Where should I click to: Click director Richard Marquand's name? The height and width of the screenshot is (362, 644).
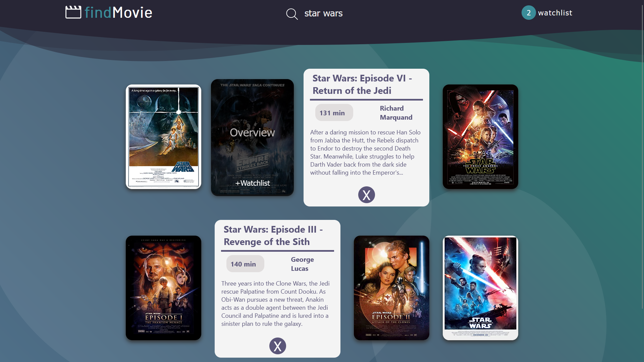(396, 113)
